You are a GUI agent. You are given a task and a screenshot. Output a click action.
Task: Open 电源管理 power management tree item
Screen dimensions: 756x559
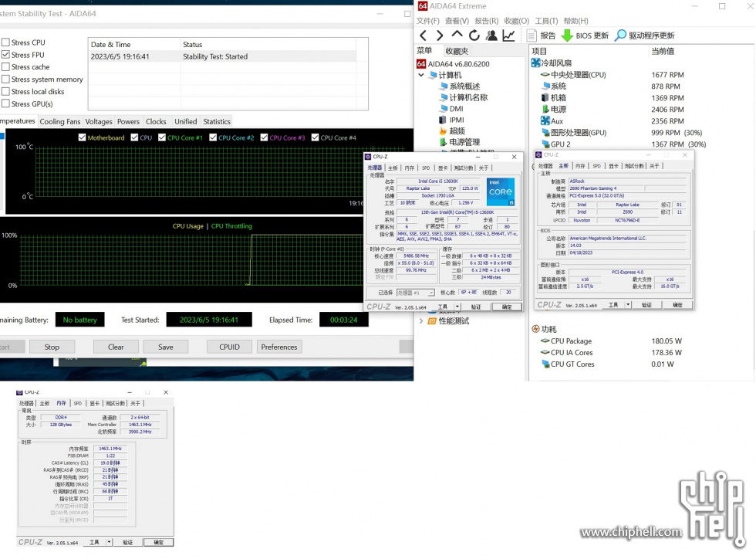coord(460,142)
